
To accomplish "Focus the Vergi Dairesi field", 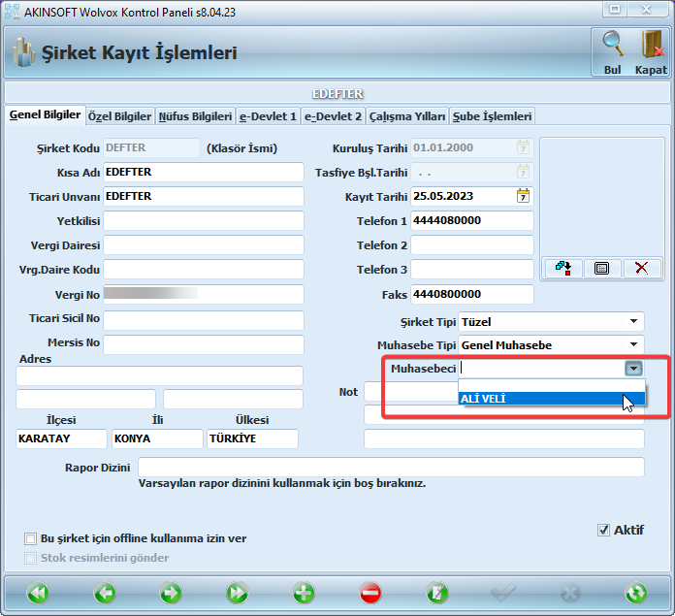I will pos(204,244).
